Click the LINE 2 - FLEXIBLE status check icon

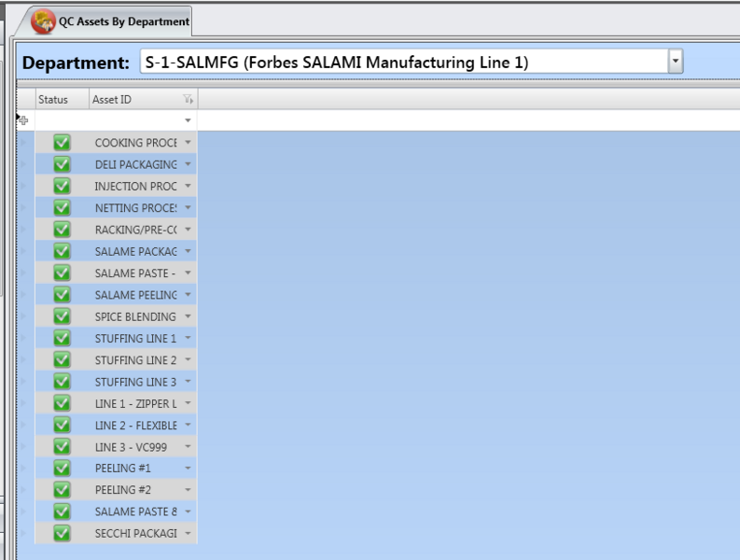click(62, 425)
